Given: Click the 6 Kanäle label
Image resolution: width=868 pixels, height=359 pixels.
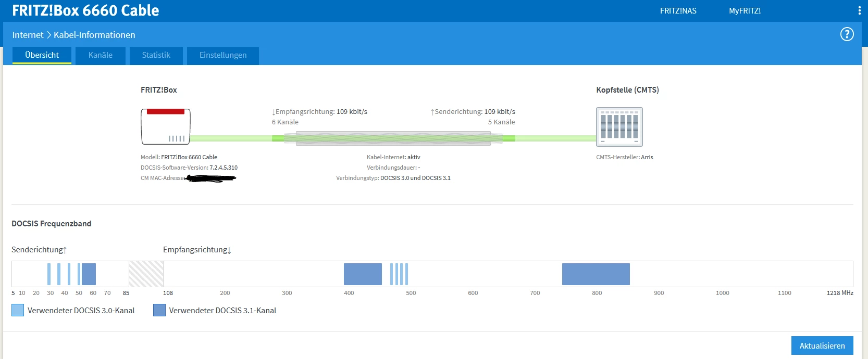Looking at the screenshot, I should pyautogui.click(x=285, y=122).
